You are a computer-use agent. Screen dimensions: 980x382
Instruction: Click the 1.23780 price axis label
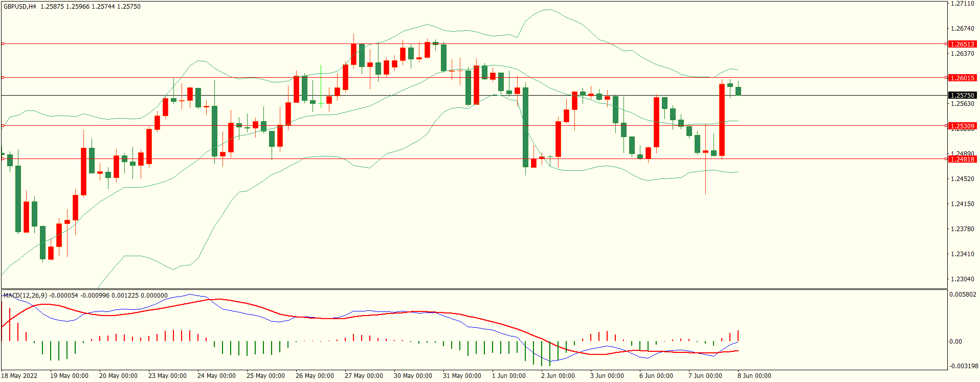point(962,229)
